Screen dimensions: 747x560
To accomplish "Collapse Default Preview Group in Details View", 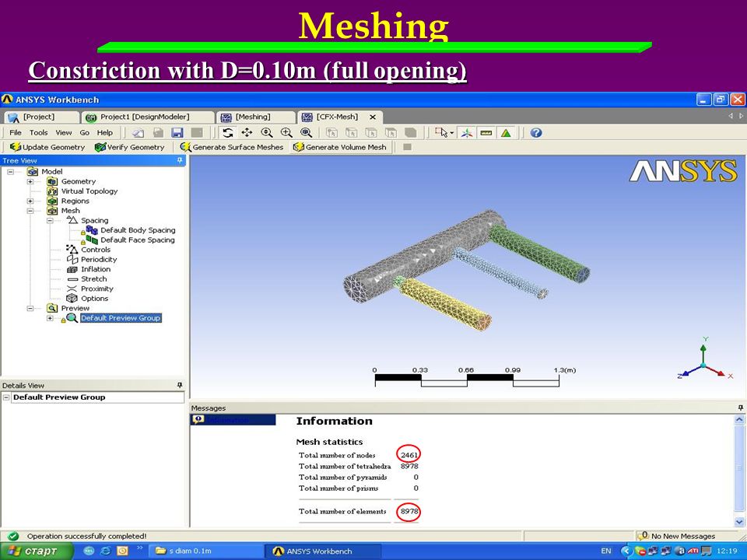I will tap(6, 397).
